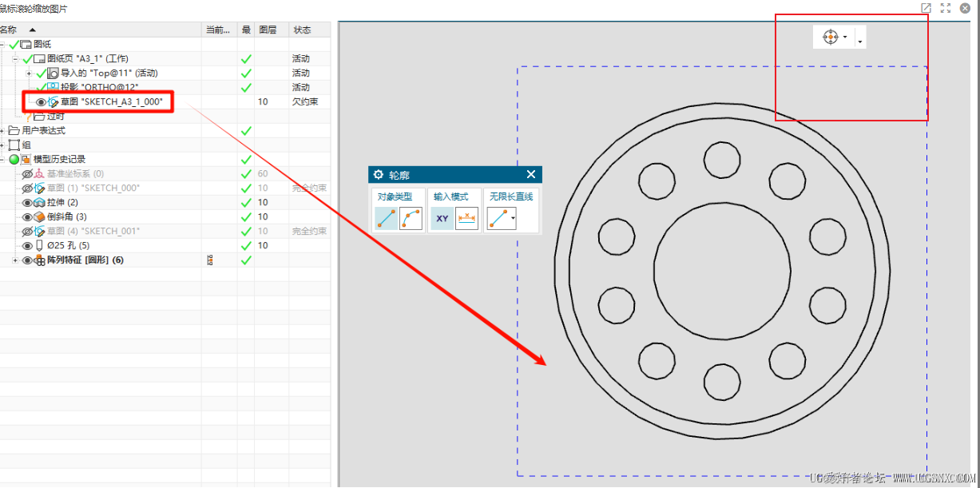Select the Arc object type in the 轮廓 dialog
980x488 pixels.
[x=411, y=219]
